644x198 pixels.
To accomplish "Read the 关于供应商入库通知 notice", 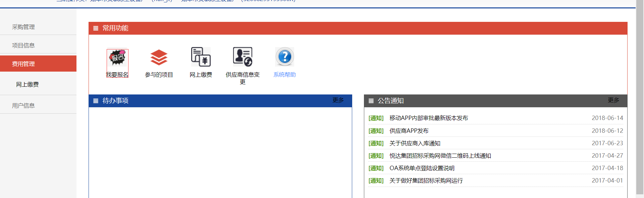I will (x=415, y=143).
